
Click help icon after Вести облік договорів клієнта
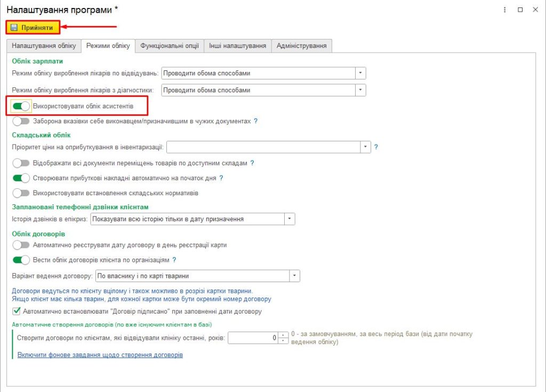pos(174,260)
